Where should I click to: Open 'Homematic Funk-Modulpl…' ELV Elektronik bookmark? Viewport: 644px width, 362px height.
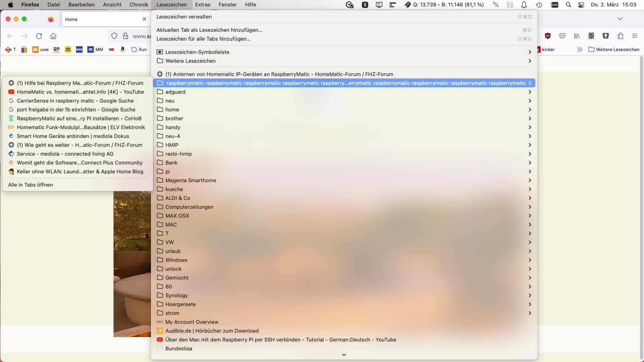78,127
